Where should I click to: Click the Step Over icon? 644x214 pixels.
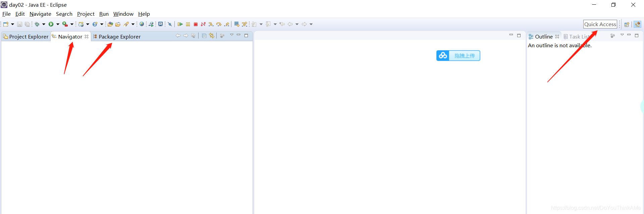point(219,24)
